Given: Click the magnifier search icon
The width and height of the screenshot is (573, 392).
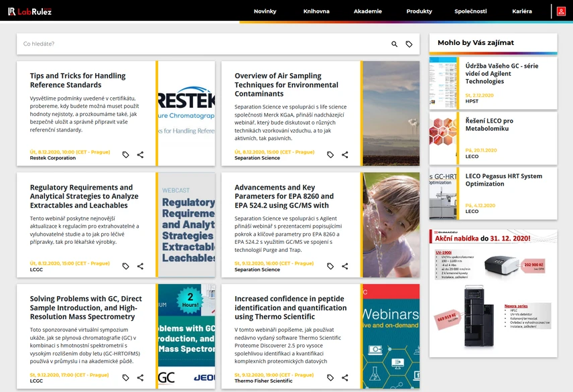Looking at the screenshot, I should [x=394, y=43].
